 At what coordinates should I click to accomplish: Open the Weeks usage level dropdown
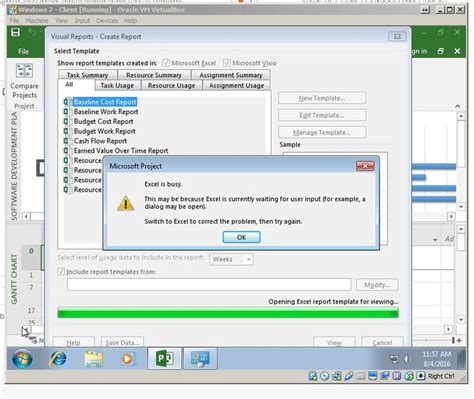231,259
